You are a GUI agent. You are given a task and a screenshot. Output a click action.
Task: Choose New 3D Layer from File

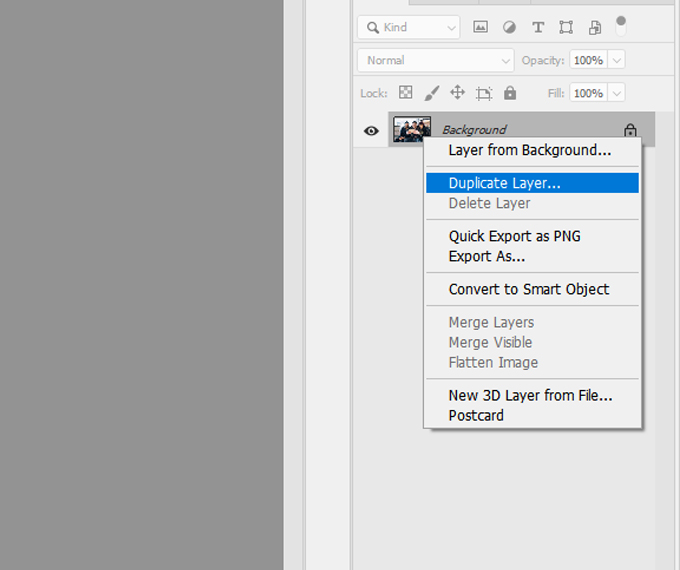coord(532,395)
